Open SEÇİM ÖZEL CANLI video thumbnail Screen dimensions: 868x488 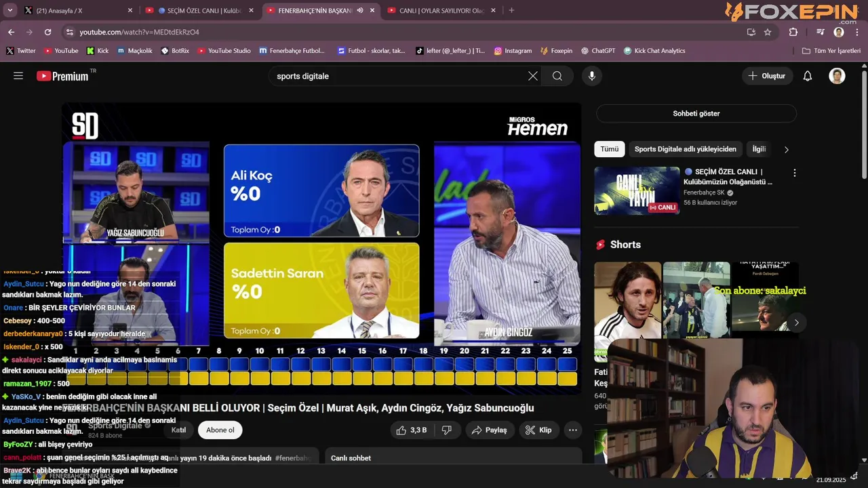[x=637, y=190]
